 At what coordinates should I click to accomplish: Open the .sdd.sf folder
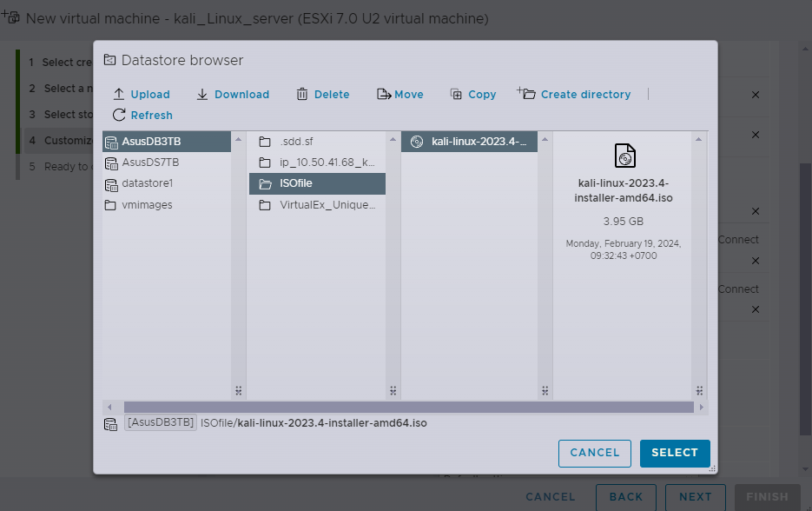[x=318, y=142]
